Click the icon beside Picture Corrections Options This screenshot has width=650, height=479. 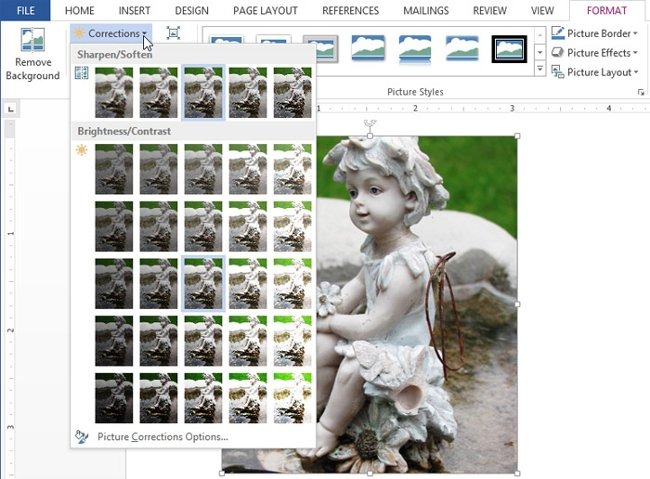pyautogui.click(x=82, y=436)
